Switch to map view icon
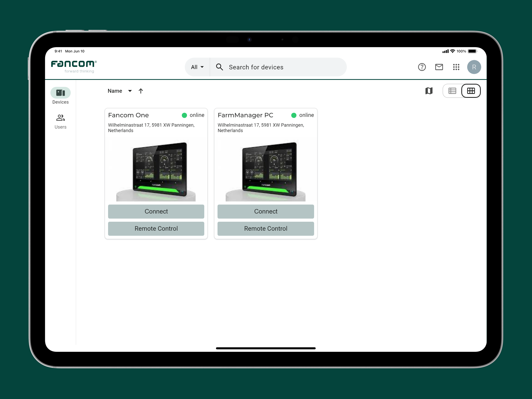Viewport: 532px width, 399px height. tap(429, 91)
